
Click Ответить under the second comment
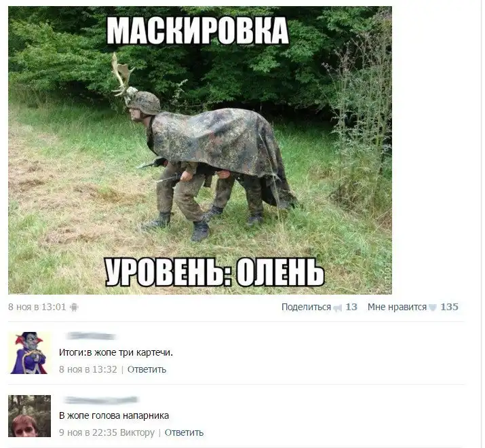[x=184, y=432]
